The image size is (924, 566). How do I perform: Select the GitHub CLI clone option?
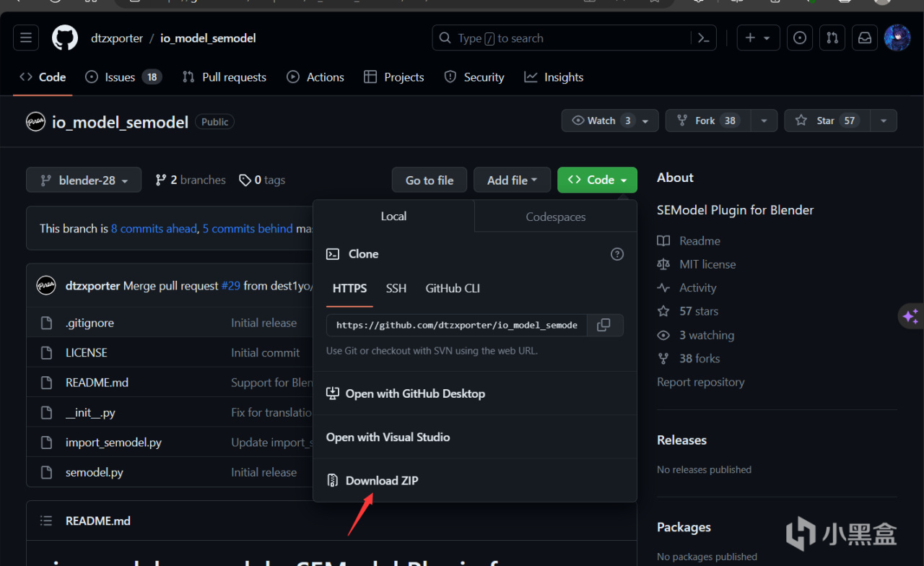[x=453, y=288]
